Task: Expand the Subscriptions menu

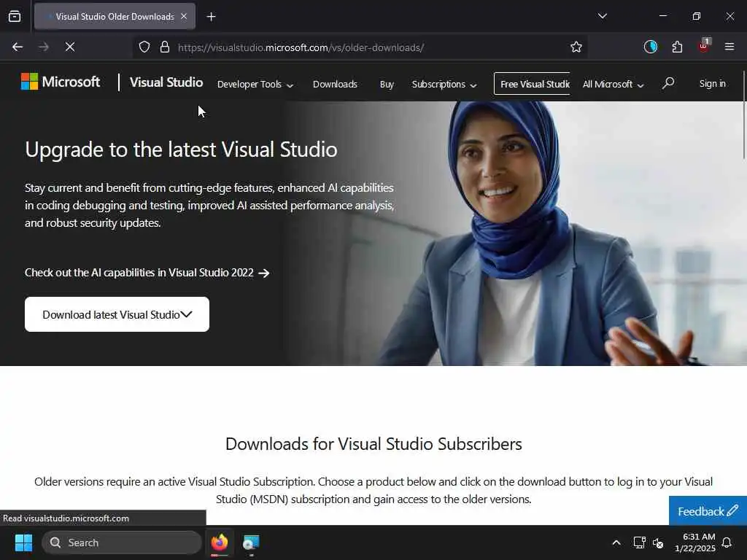Action: point(444,85)
